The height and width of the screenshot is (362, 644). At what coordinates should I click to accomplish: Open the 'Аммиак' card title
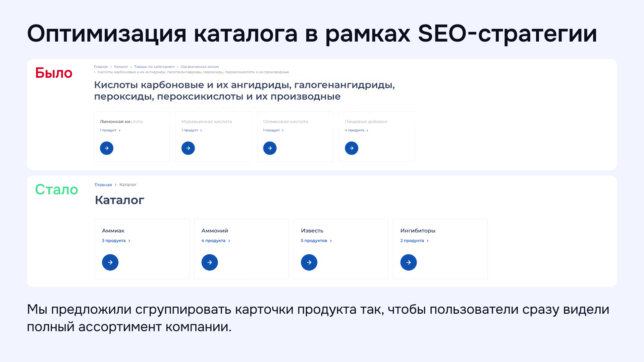click(x=113, y=231)
